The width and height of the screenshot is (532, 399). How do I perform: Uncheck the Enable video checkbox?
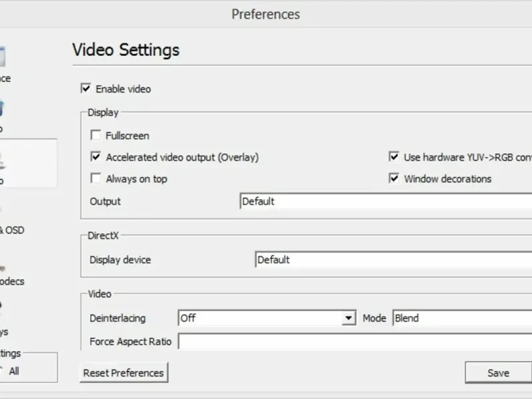click(x=86, y=88)
